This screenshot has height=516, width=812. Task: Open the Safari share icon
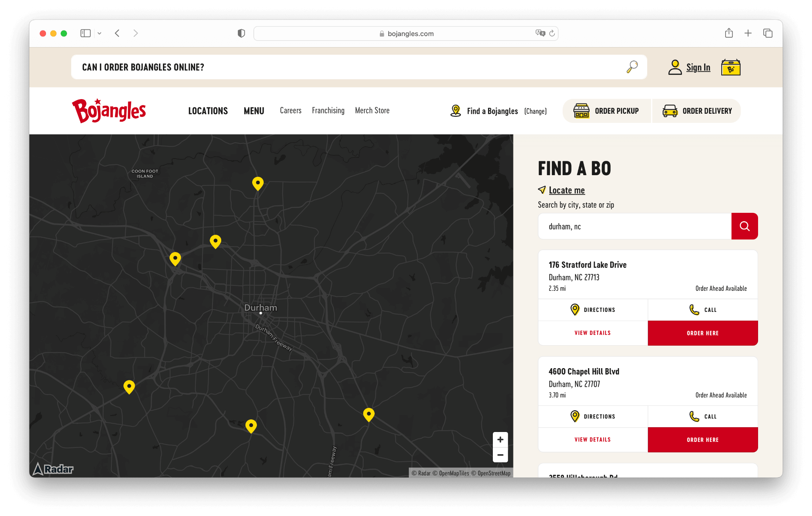click(x=729, y=33)
